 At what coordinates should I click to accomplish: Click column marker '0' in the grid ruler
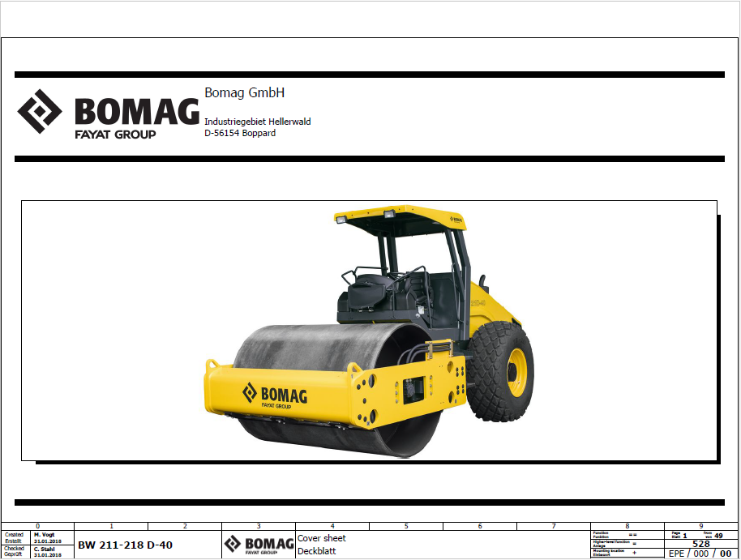[x=38, y=526]
